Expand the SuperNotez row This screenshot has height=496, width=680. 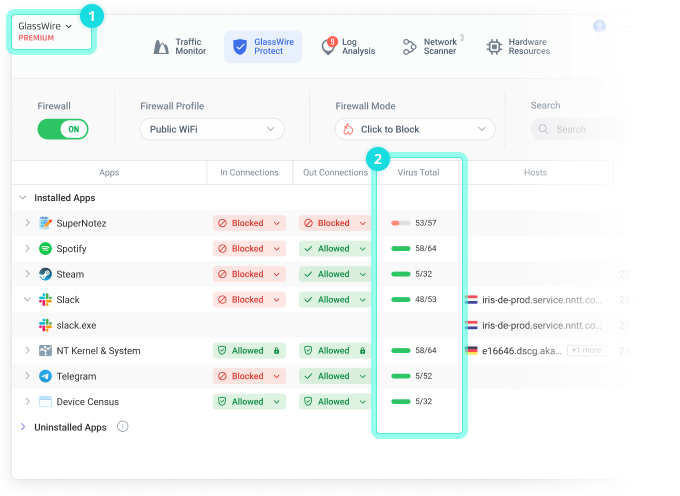click(27, 223)
